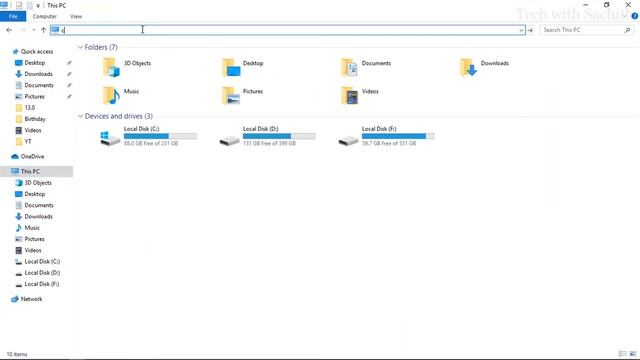Click in the address bar input
640x360 pixels.
click(288, 30)
